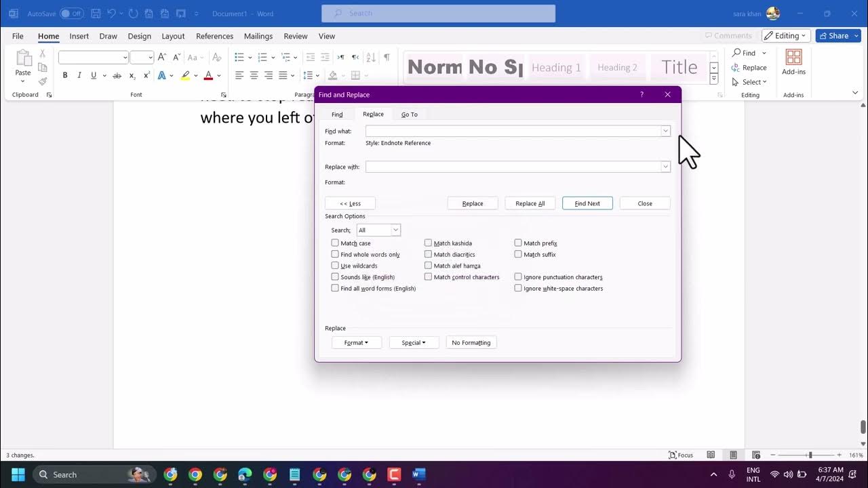868x488 pixels.
Task: Decrease font size with shrink icon
Action: click(x=176, y=58)
